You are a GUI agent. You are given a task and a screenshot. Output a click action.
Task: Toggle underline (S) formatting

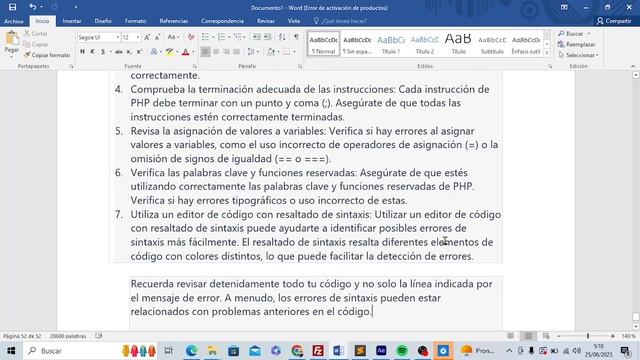[x=103, y=52]
